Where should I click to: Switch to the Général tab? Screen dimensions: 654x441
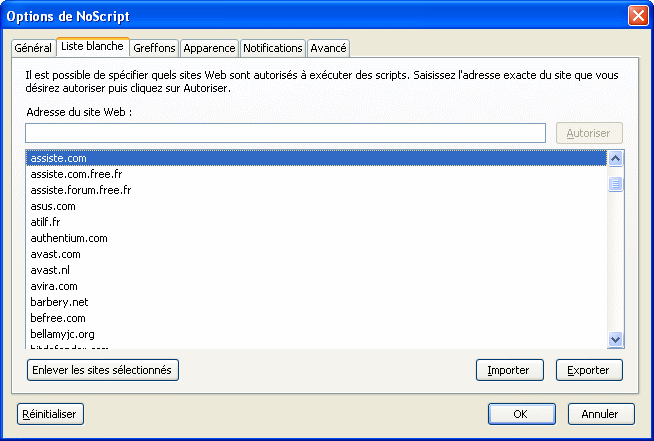coord(33,48)
